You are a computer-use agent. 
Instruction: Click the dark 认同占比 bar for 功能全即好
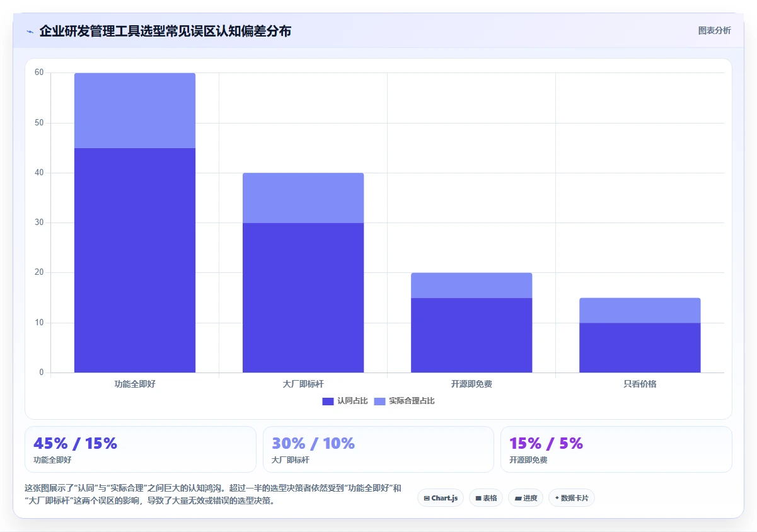[x=135, y=260]
